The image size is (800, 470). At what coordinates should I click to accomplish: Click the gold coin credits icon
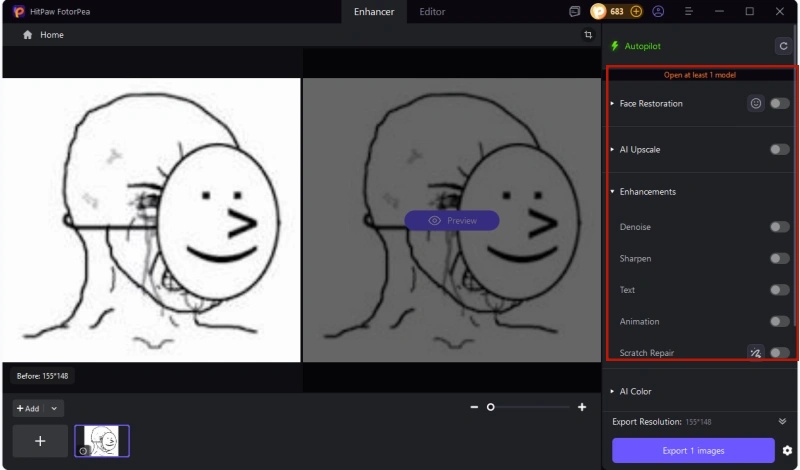598,11
